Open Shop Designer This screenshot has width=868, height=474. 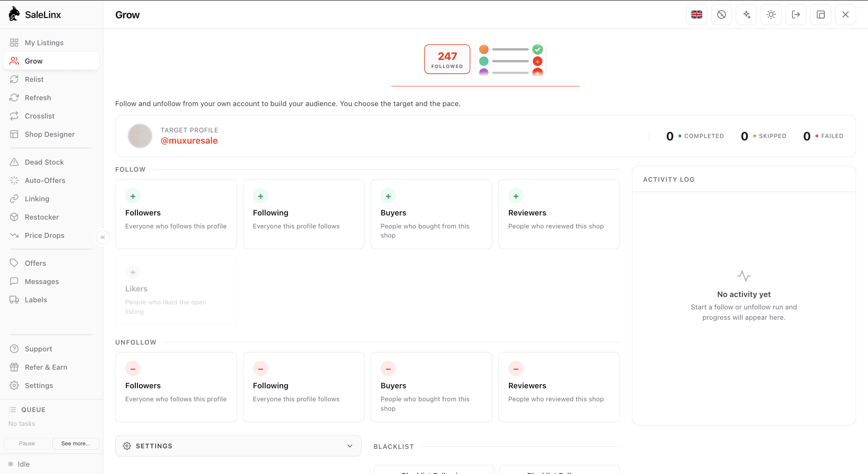[51, 134]
